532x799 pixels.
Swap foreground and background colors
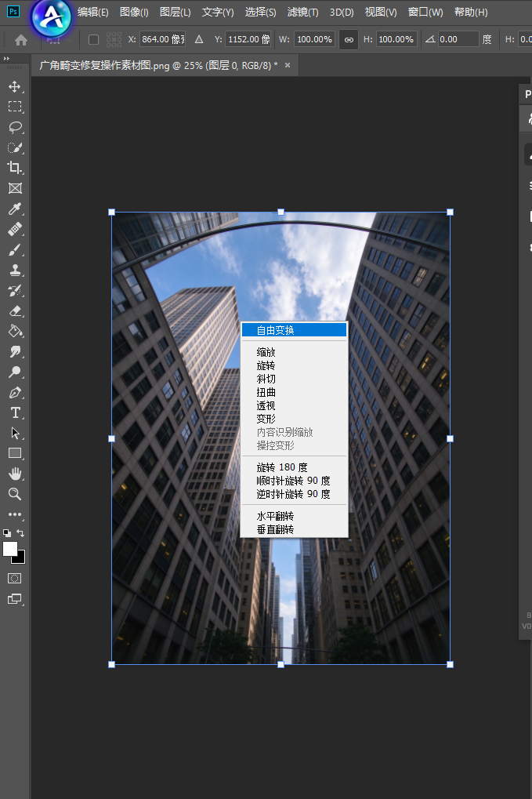point(20,533)
